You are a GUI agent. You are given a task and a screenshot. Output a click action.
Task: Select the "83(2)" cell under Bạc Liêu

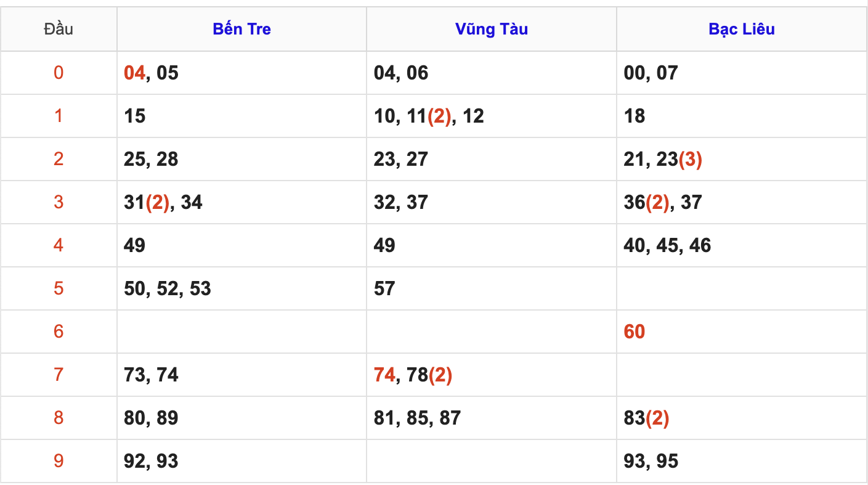[x=646, y=418]
